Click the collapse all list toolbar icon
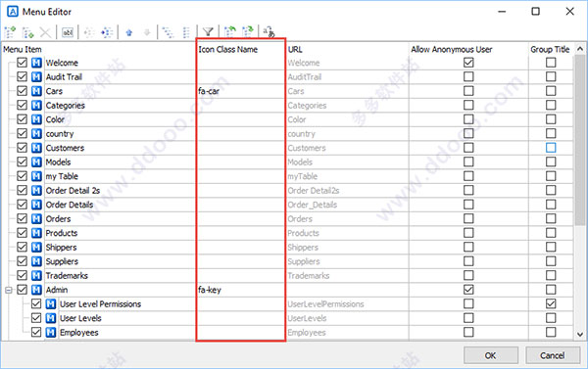The width and height of the screenshot is (588, 369). point(186,32)
